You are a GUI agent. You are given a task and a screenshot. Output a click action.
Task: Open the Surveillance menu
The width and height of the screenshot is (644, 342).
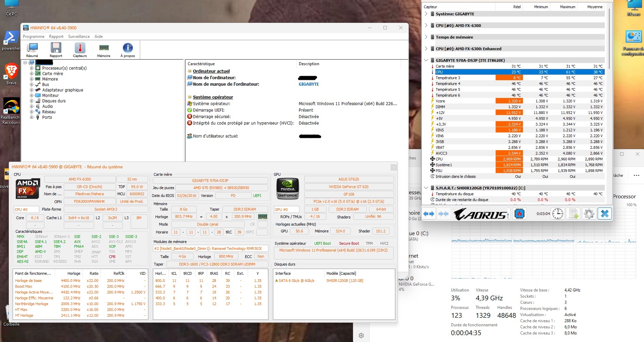tap(79, 36)
